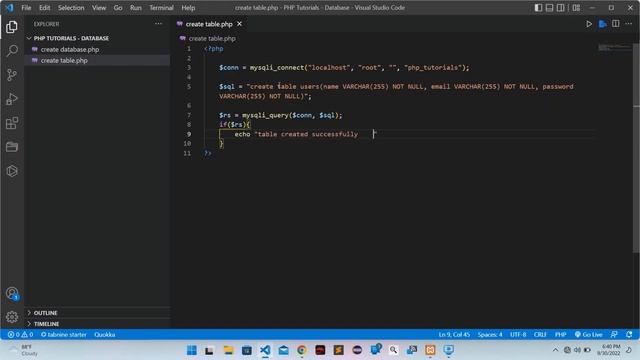Open File Explorer from the taskbar
This screenshot has width=640, height=360.
228,350
